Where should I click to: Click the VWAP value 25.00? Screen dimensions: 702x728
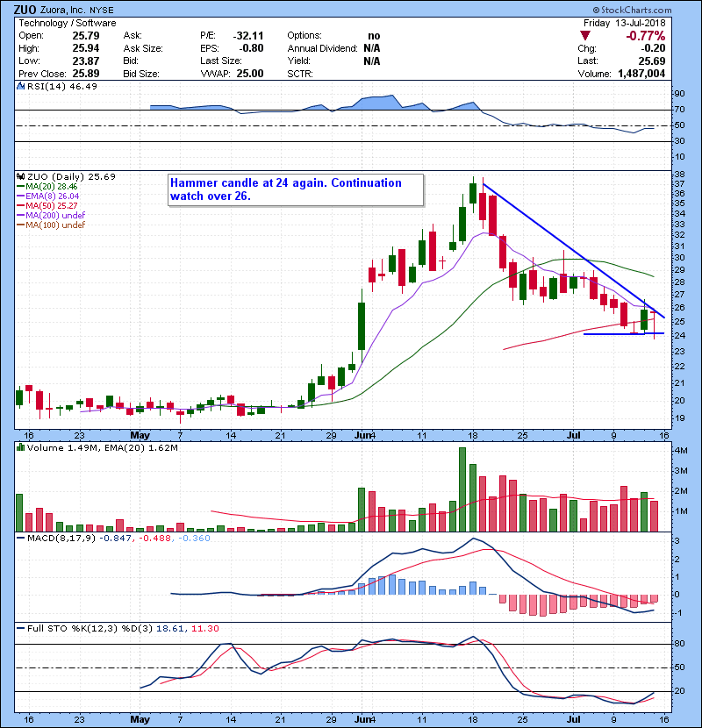pyautogui.click(x=250, y=74)
